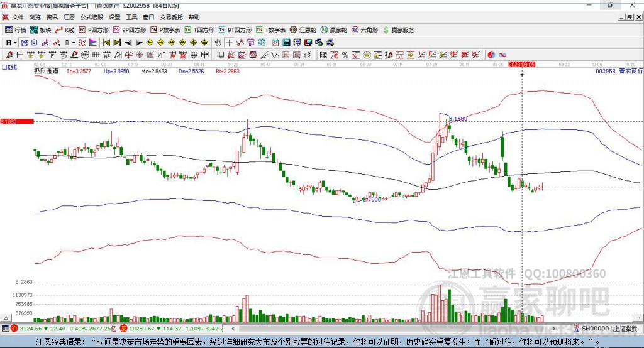This screenshot has width=644, height=348.
Task: Click the 002958 青农商行 stock label
Action: pos(619,72)
